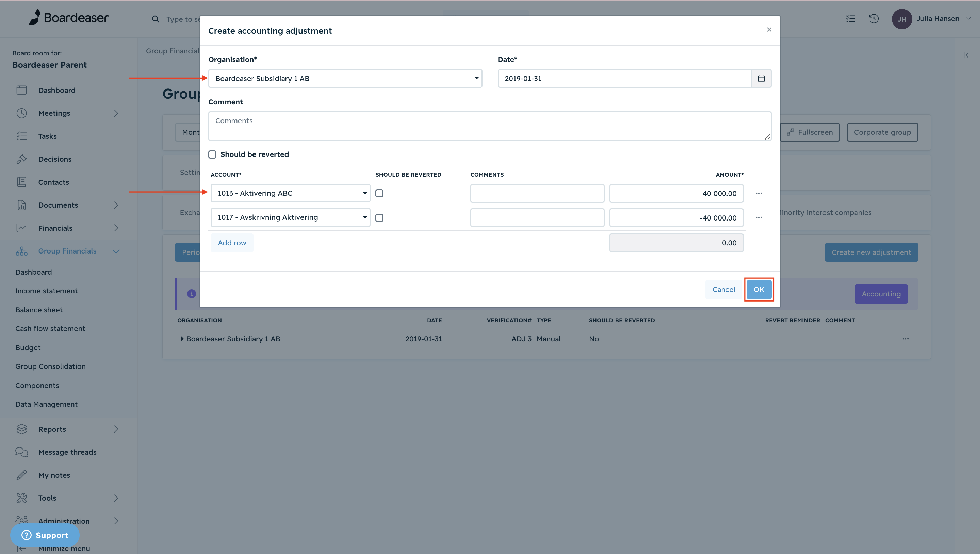This screenshot has width=980, height=554.
Task: Open row options for 1017 Avskrivning Aktivering
Action: [758, 218]
